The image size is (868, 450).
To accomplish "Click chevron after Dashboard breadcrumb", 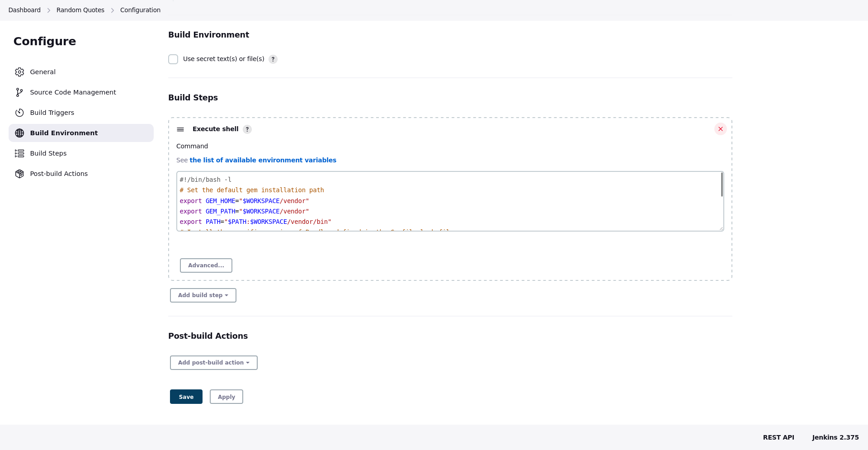I will click(49, 10).
